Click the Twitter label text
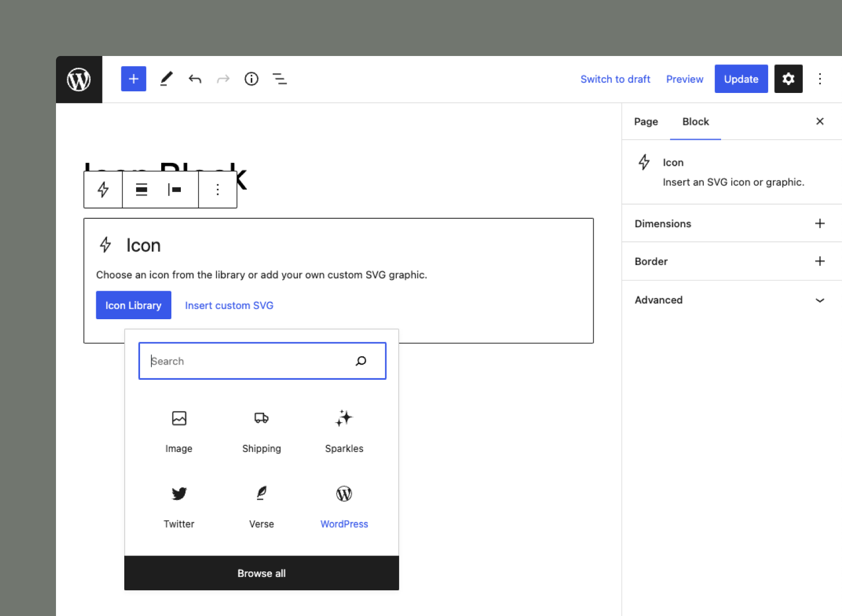The image size is (842, 616). pyautogui.click(x=179, y=524)
